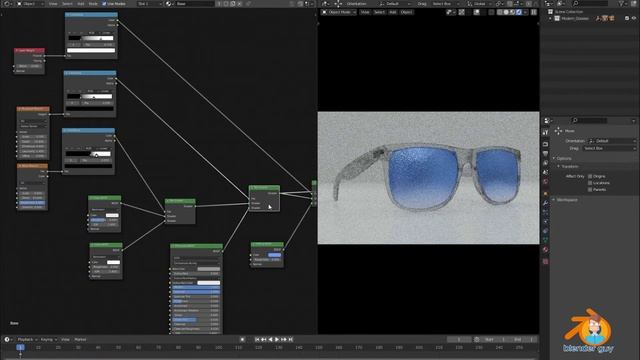The height and width of the screenshot is (360, 640).
Task: Open the Render properties tab
Action: [545, 144]
